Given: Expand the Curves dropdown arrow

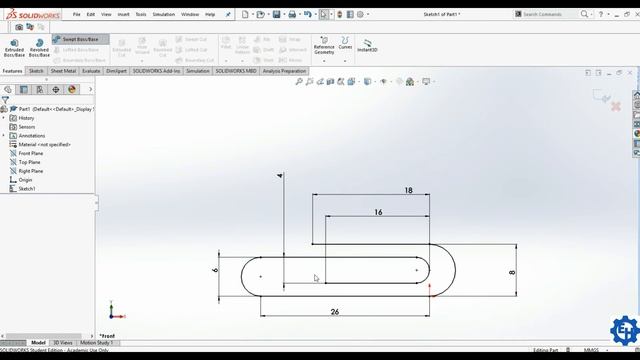Looking at the screenshot, I should point(345,61).
